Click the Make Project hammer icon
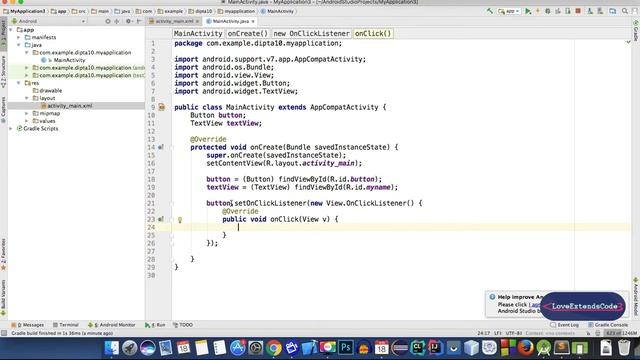Viewport: 640px width, 360px height. [x=489, y=11]
